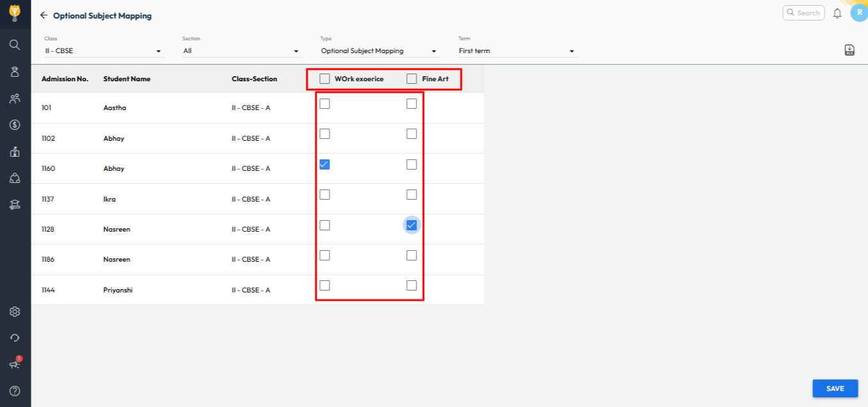Expand the Section dropdown set to All
Image resolution: width=868 pixels, height=407 pixels.
(x=241, y=51)
